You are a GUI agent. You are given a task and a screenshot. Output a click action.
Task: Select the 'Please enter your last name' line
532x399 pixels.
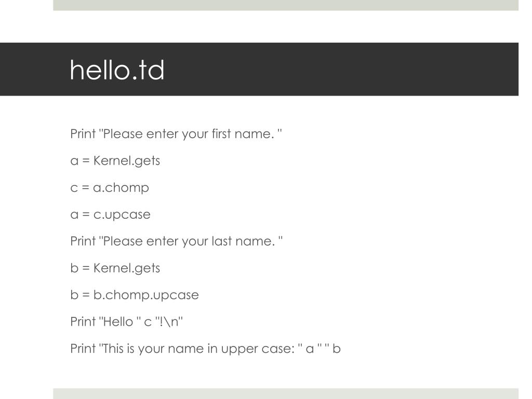click(x=176, y=241)
